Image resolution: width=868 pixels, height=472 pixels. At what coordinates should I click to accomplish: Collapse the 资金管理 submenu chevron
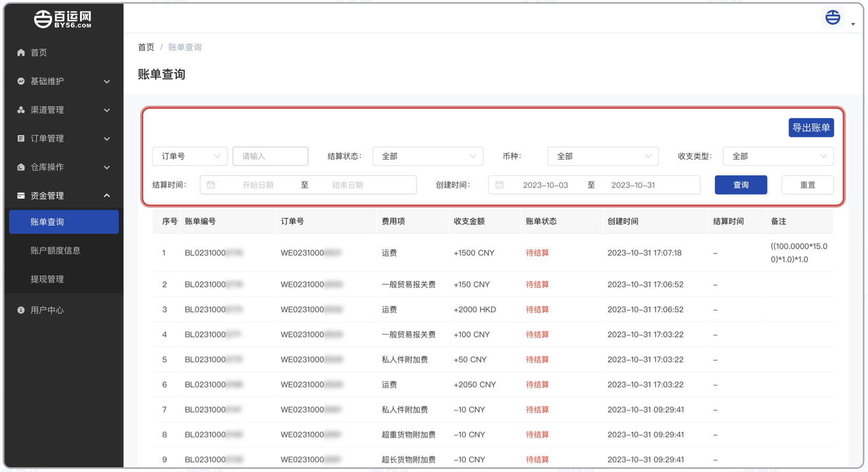tap(107, 195)
